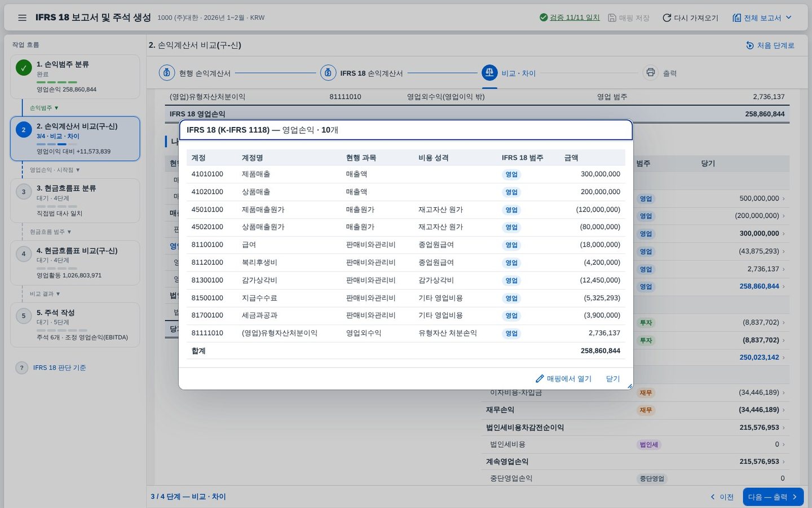The image size is (812, 508).
Task: Click step 1 green progress bar
Action: [x=56, y=82]
